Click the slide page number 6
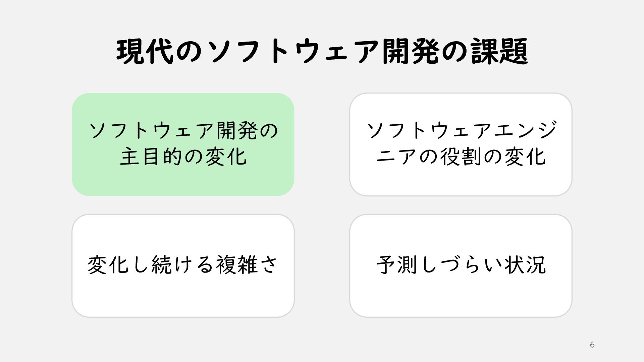Viewport: 644px width, 362px height. (x=592, y=345)
